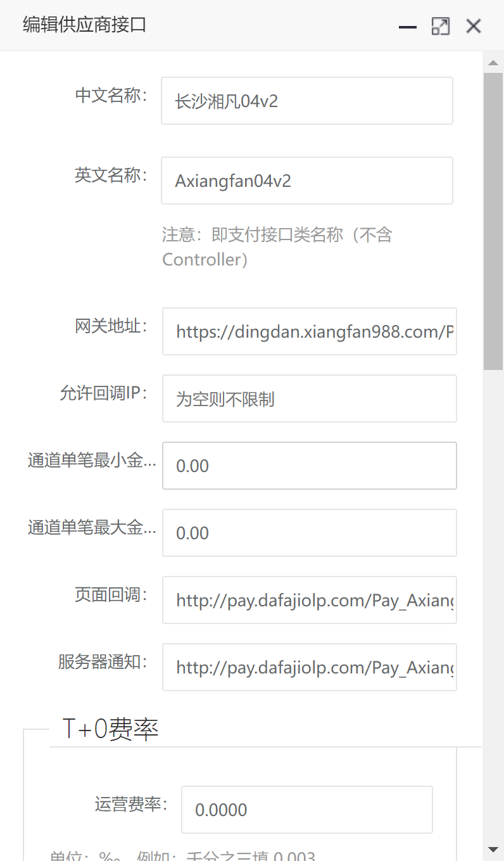Close the 编辑供应商接口 dialog
The image size is (504, 861).
click(473, 27)
